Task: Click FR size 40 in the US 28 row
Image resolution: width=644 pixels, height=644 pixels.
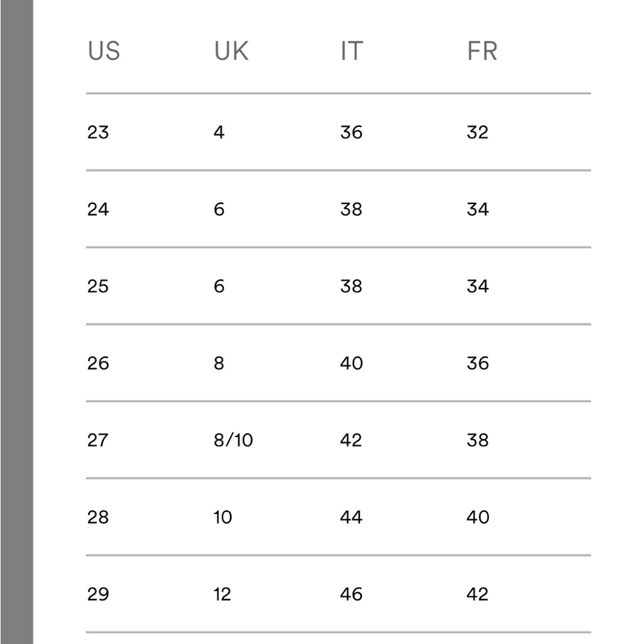Action: pyautogui.click(x=478, y=517)
